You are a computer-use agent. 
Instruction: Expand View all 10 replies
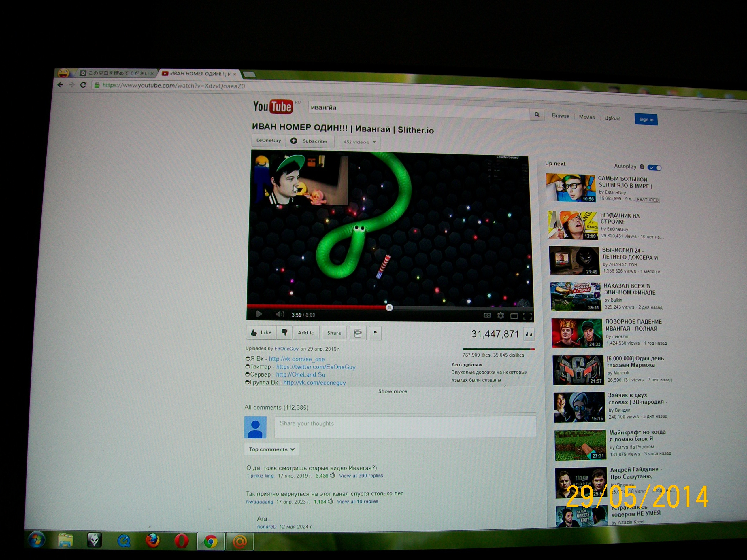click(358, 502)
